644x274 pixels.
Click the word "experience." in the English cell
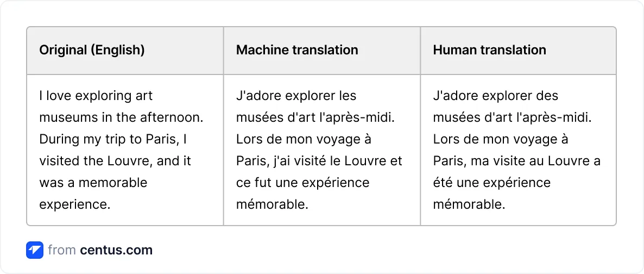click(75, 204)
